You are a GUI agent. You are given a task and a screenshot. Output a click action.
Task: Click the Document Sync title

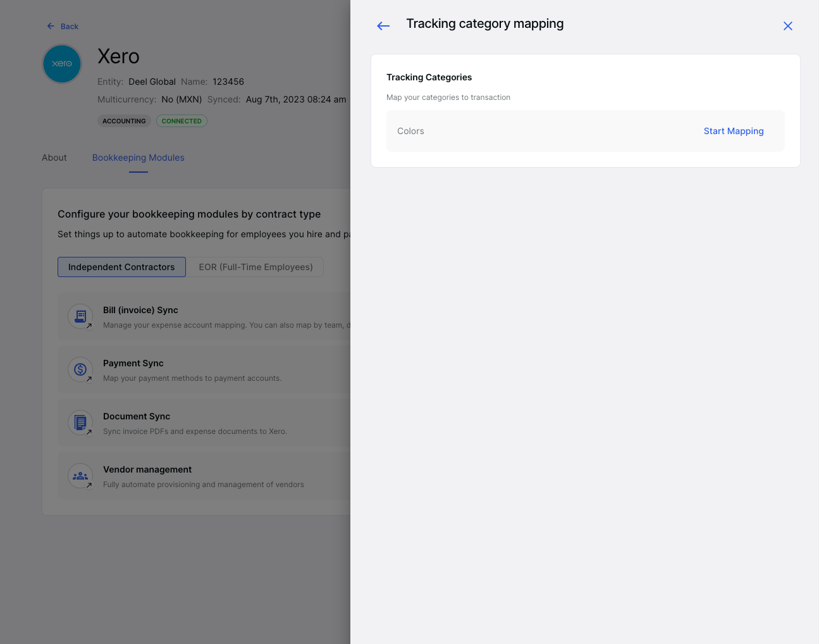coord(137,416)
